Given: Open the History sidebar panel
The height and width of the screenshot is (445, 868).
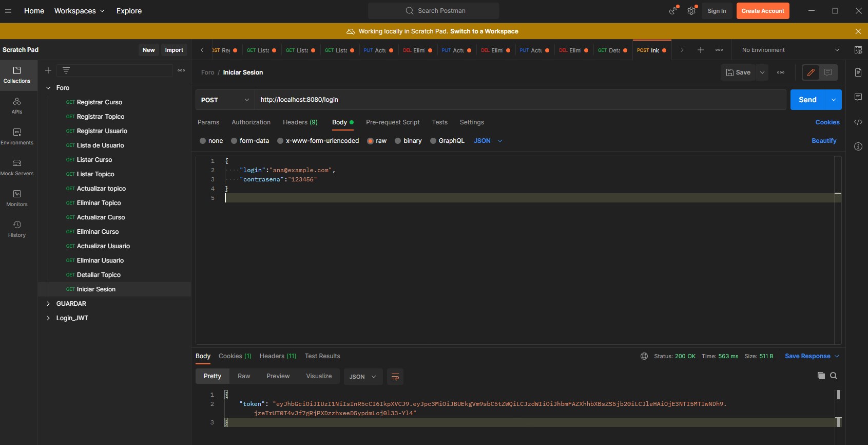Looking at the screenshot, I should pos(17,229).
